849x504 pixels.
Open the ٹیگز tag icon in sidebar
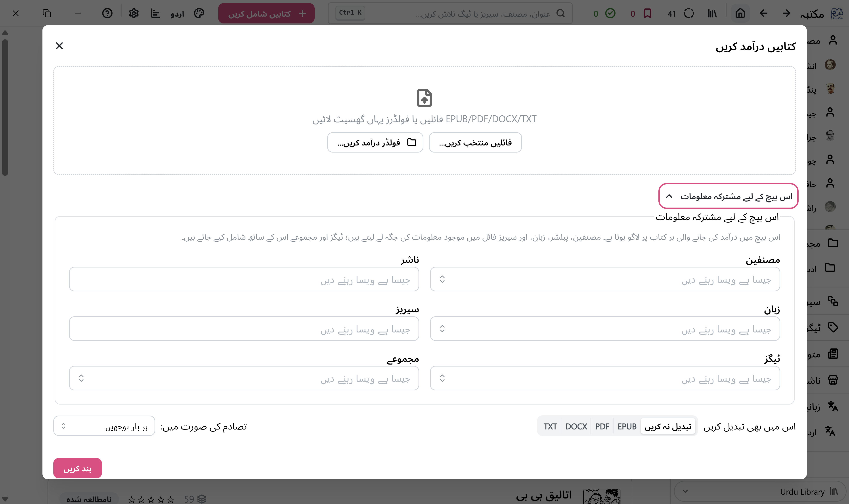tap(833, 327)
